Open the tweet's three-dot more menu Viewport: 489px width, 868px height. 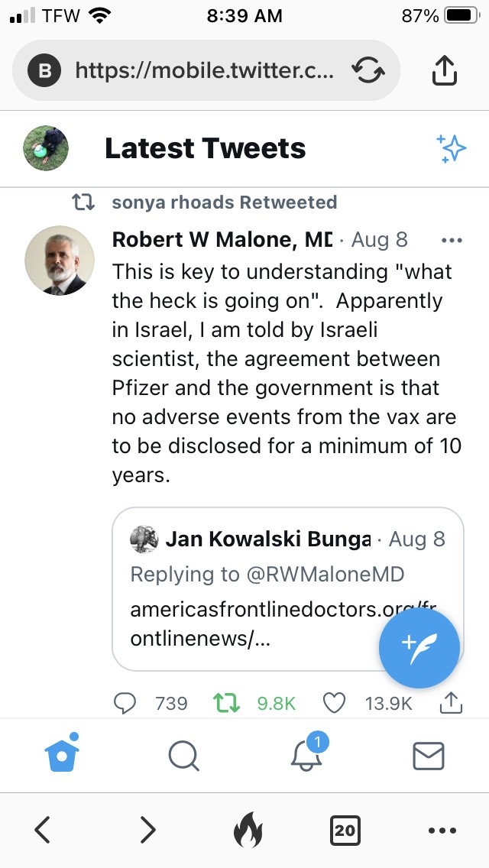(452, 240)
